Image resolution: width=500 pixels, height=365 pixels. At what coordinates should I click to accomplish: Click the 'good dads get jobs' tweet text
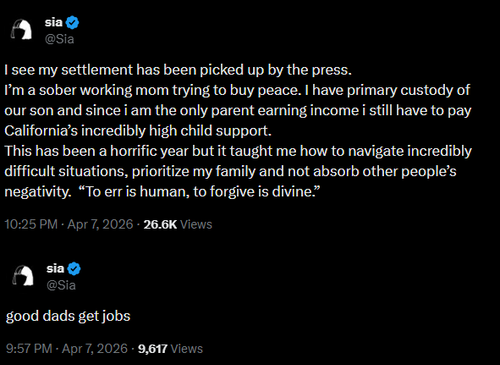click(68, 316)
